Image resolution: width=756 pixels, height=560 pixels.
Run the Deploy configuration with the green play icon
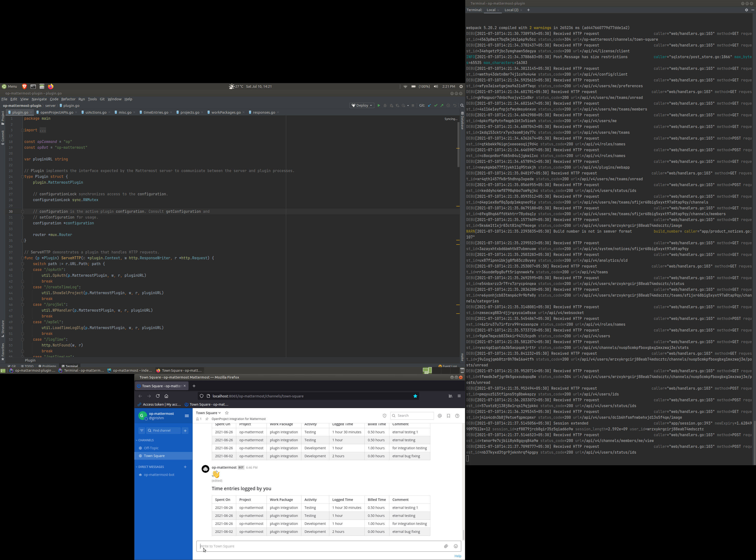[x=379, y=105]
